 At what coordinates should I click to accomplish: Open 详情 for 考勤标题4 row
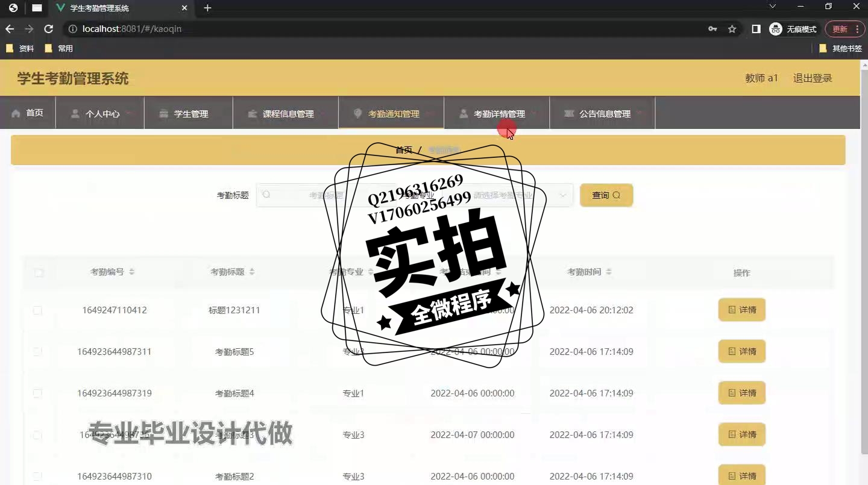click(742, 393)
